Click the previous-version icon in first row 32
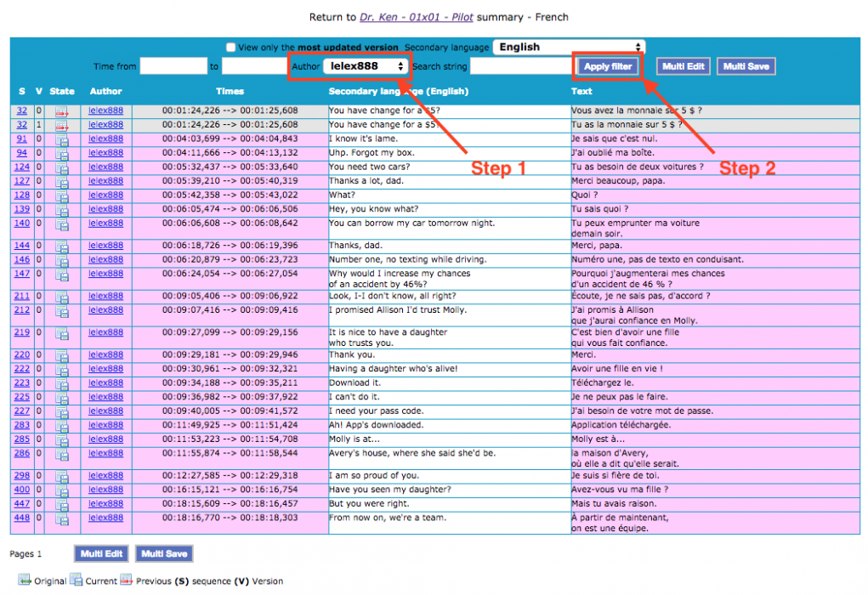 point(62,110)
